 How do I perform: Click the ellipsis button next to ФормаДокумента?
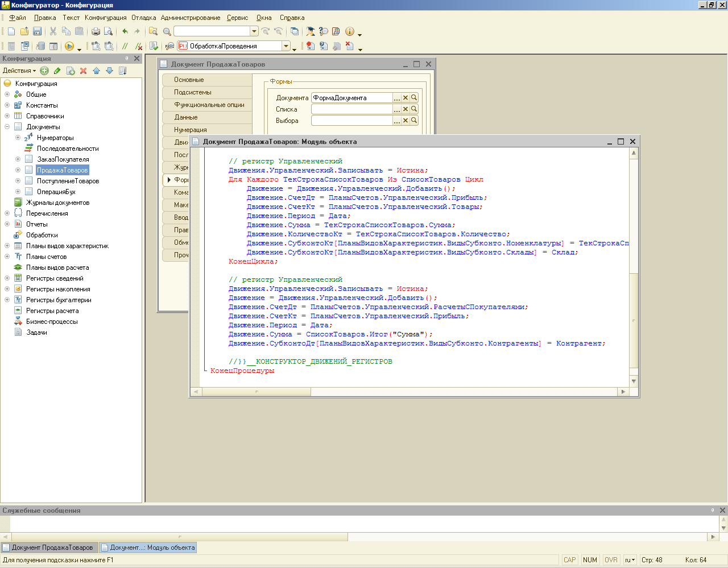pos(397,98)
